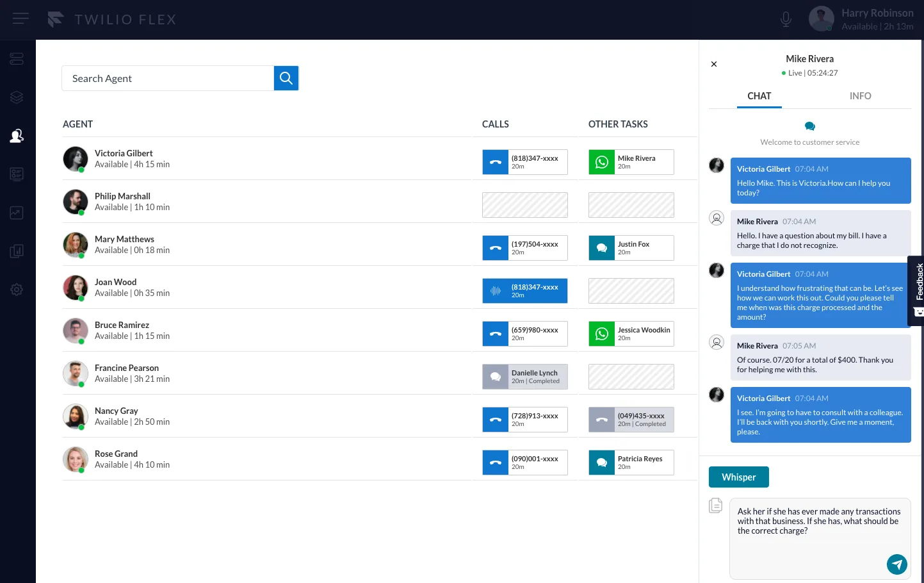The width and height of the screenshot is (924, 583).
Task: Close the Mike Rivera chat panel
Action: coord(714,64)
